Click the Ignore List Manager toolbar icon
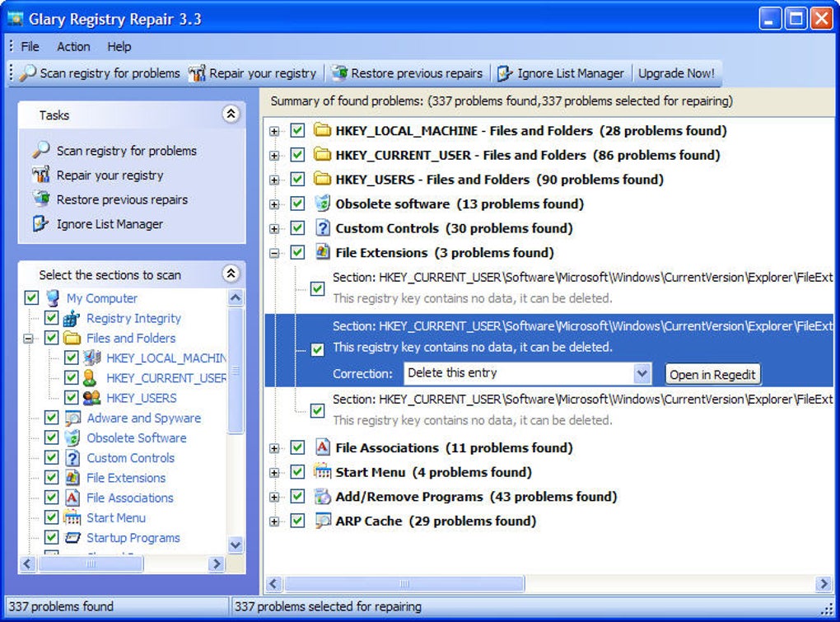840x622 pixels. pos(505,72)
